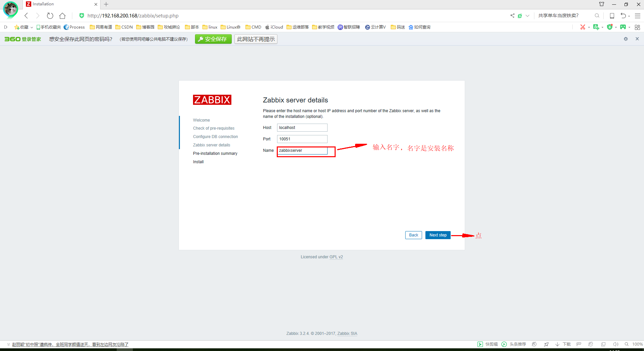Click the share icon in the address bar
Screen dimensions: 644x351
pyautogui.click(x=512, y=15)
